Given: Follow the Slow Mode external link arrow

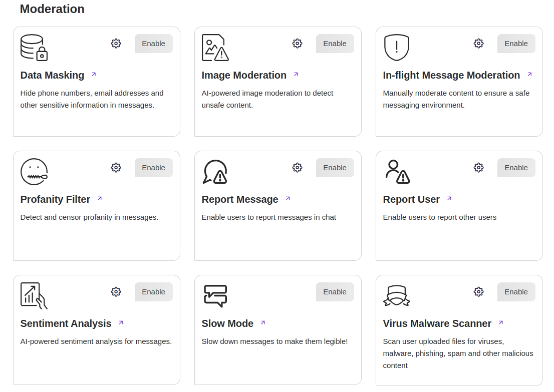Looking at the screenshot, I should 263,323.
